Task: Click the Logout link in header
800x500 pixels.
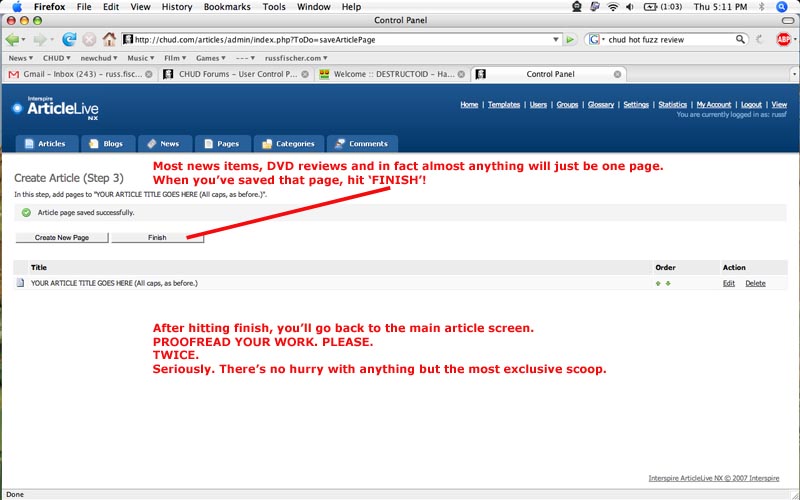Action: pyautogui.click(x=751, y=104)
